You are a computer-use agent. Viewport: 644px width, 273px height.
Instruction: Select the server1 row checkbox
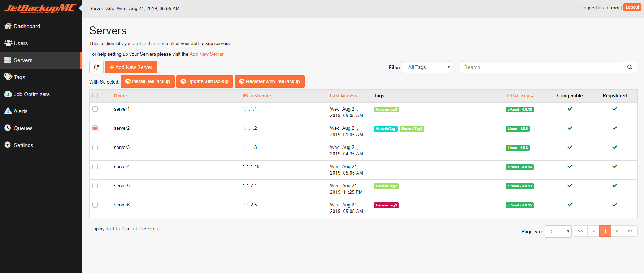(x=95, y=109)
